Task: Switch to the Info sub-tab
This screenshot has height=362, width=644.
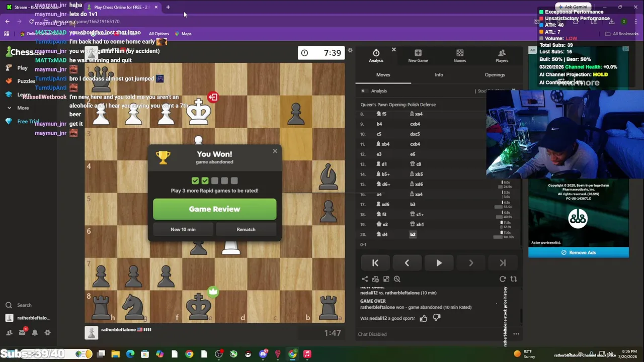Action: pyautogui.click(x=439, y=75)
